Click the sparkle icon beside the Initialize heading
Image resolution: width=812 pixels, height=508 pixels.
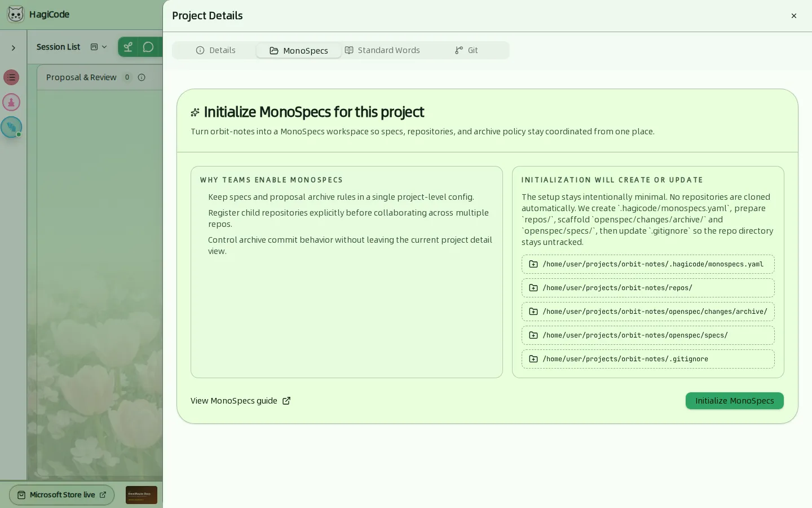point(195,112)
